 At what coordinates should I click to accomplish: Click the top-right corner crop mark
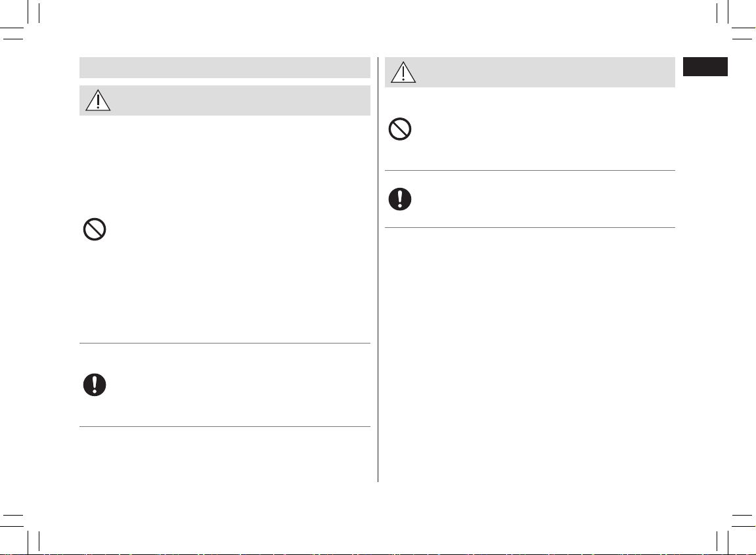pos(736,20)
